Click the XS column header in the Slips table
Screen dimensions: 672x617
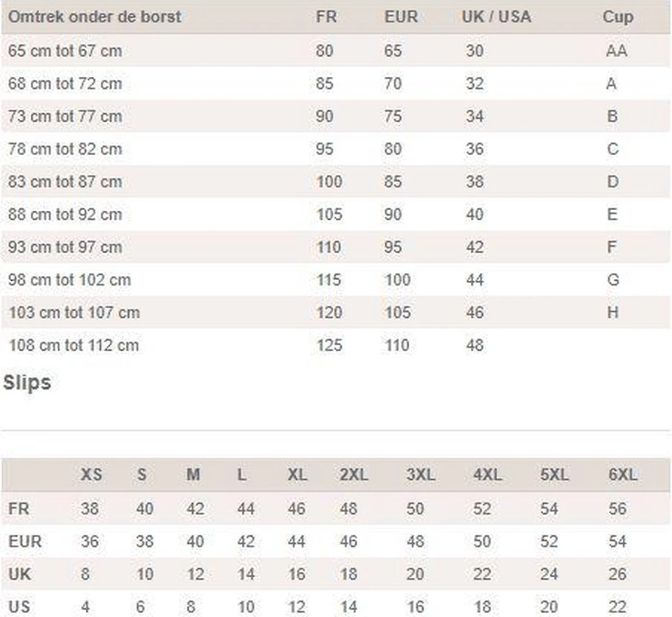point(91,475)
